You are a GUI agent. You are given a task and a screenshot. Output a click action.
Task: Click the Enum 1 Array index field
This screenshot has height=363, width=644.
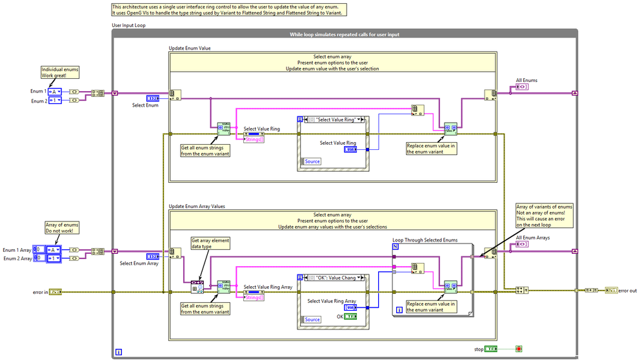pyautogui.click(x=41, y=249)
